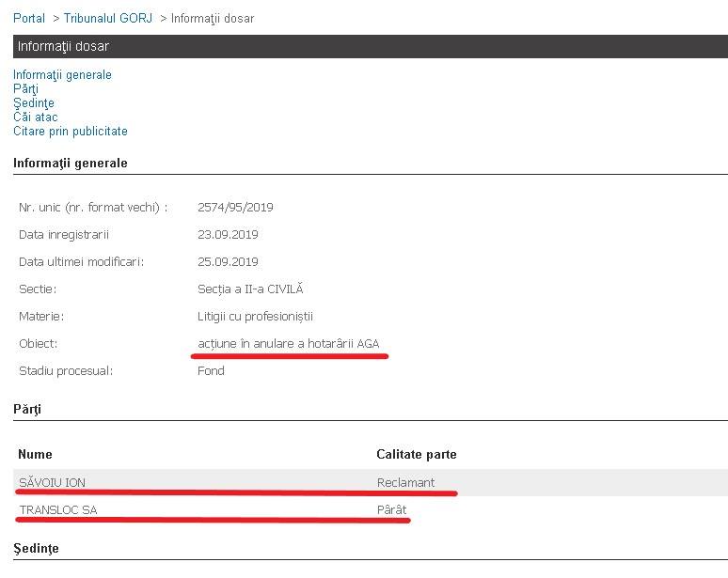Go to Tribunalul GORJ breadcrumb link
The height and width of the screenshot is (578, 728).
coord(107,19)
